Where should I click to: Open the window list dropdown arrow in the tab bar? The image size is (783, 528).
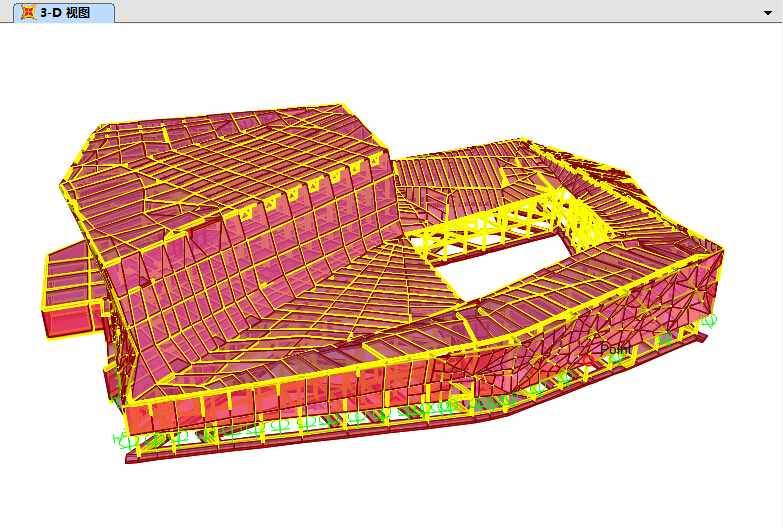(768, 12)
